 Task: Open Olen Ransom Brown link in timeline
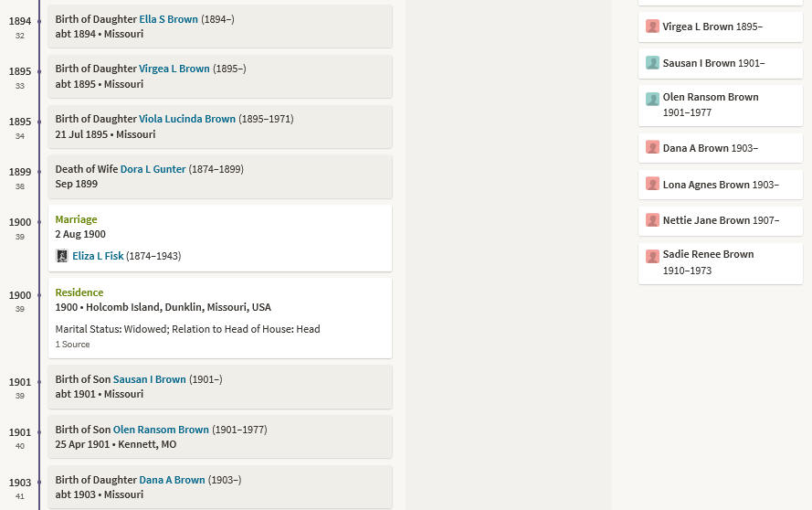pos(161,430)
